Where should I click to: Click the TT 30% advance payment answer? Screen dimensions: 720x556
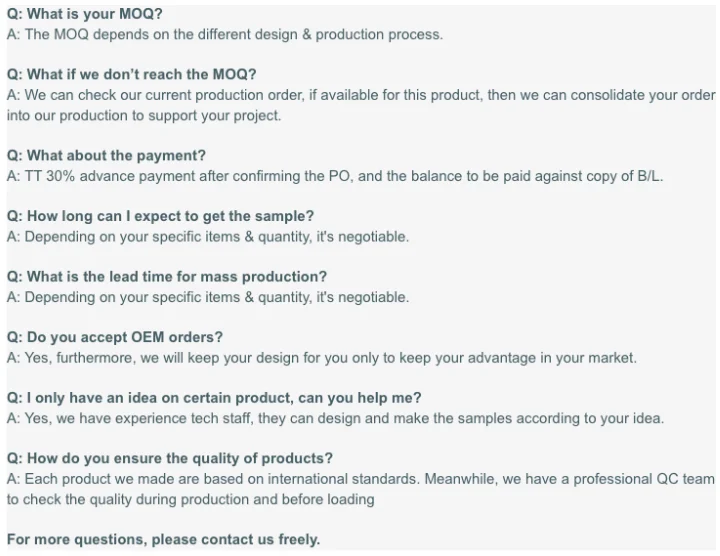(334, 176)
